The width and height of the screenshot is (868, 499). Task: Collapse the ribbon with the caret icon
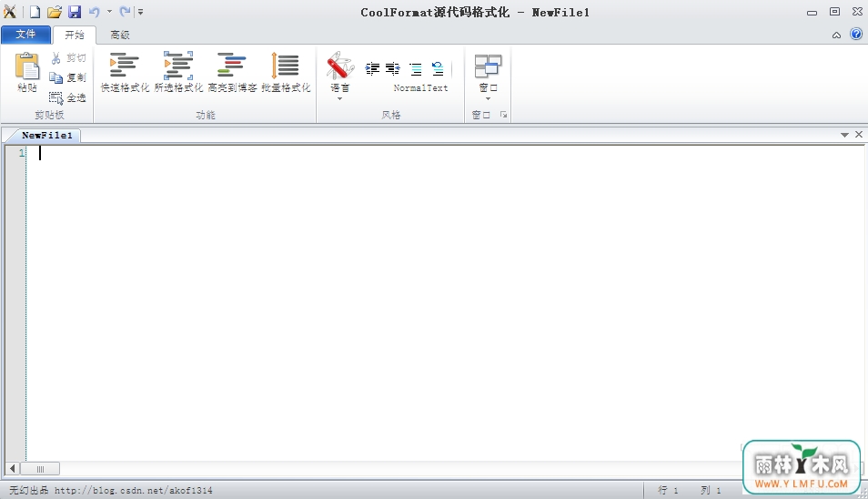point(836,35)
